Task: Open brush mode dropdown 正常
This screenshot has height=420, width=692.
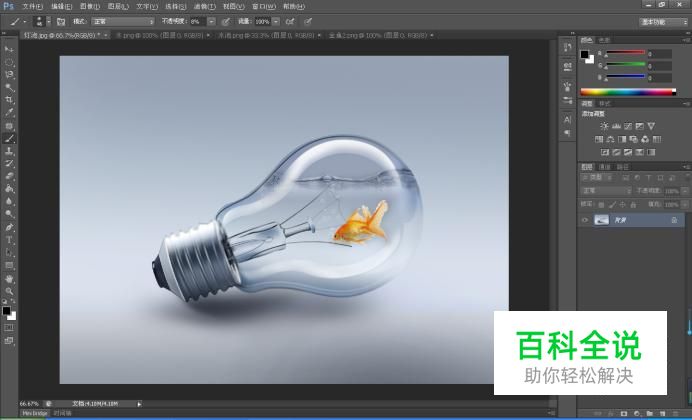Action: pos(123,21)
